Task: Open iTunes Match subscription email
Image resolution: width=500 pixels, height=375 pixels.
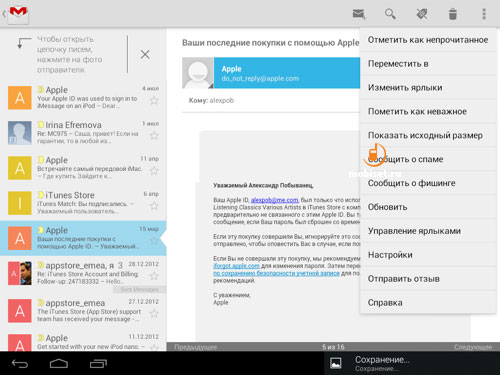Action: (x=83, y=203)
